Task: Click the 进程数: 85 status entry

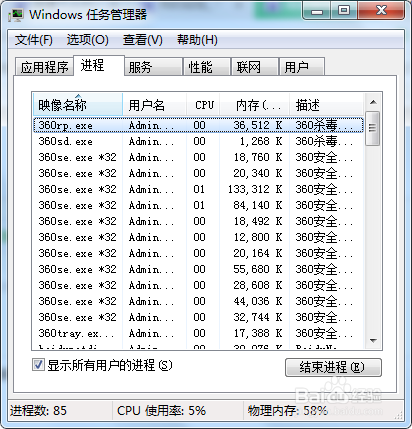Action: point(38,411)
